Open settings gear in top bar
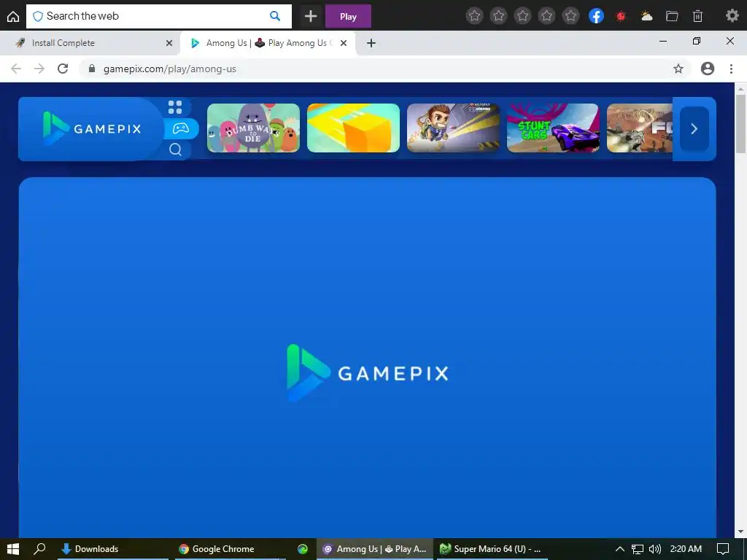This screenshot has width=747, height=560. pos(732,16)
